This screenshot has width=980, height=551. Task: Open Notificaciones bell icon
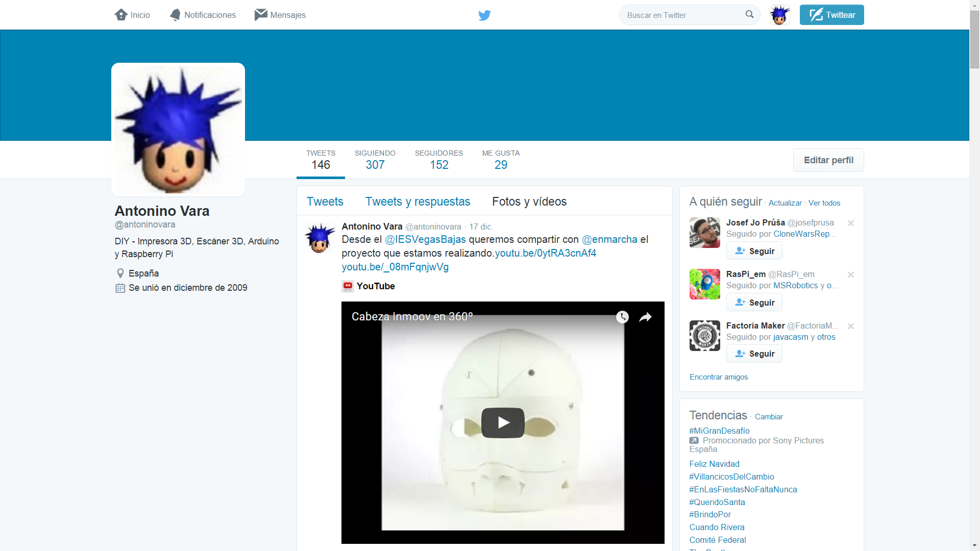click(175, 15)
